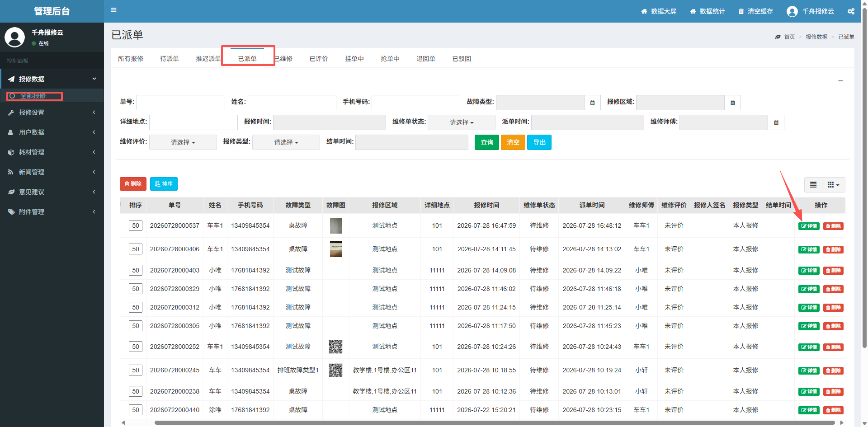Image resolution: width=868 pixels, height=427 pixels.
Task: Switch to the 待派单 tab
Action: [x=170, y=59]
